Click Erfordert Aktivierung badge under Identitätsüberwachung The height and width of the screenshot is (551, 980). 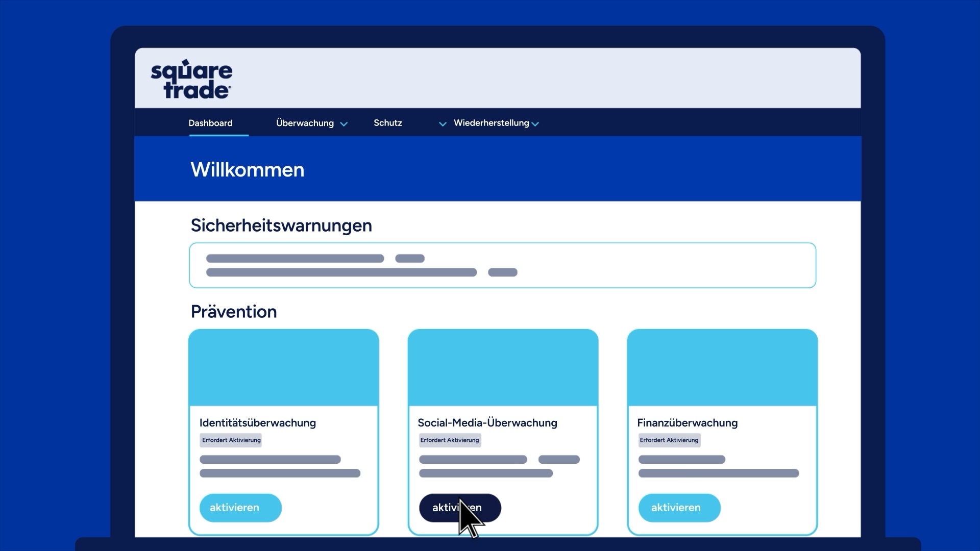point(231,440)
